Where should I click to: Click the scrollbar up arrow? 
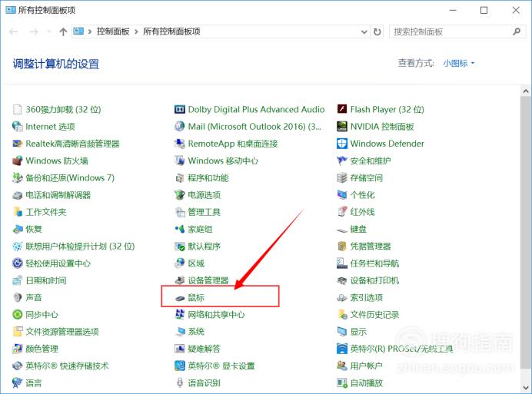click(x=526, y=91)
